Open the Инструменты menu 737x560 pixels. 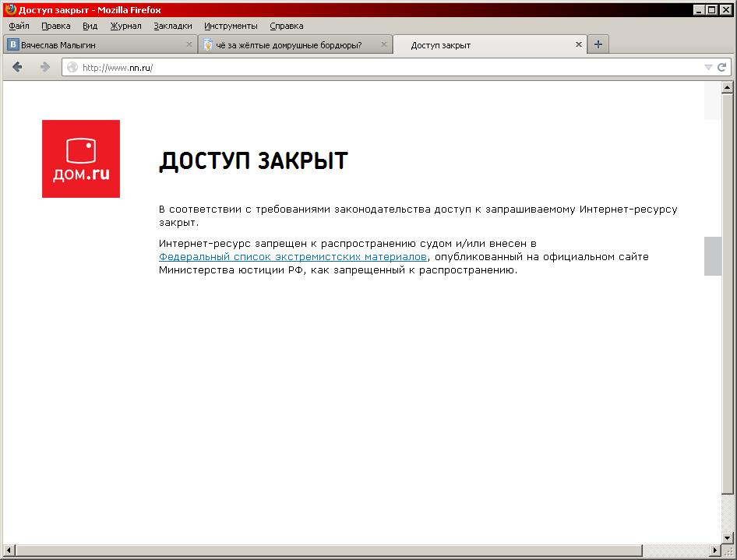(231, 26)
